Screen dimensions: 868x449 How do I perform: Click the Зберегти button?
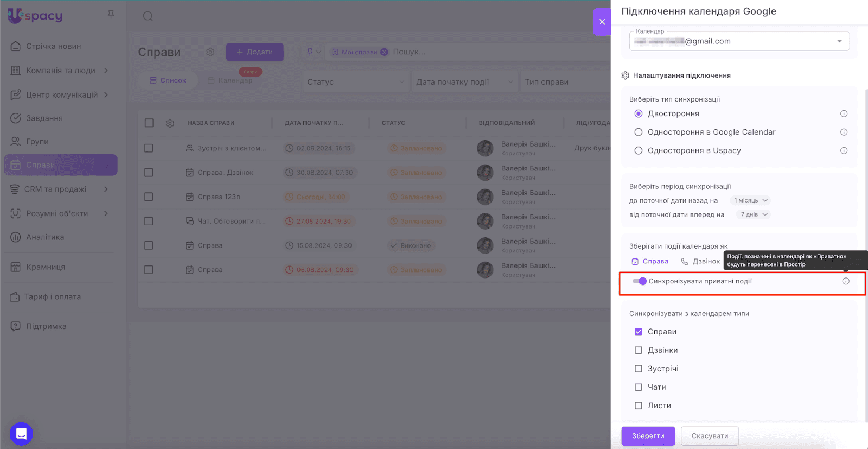pyautogui.click(x=648, y=436)
